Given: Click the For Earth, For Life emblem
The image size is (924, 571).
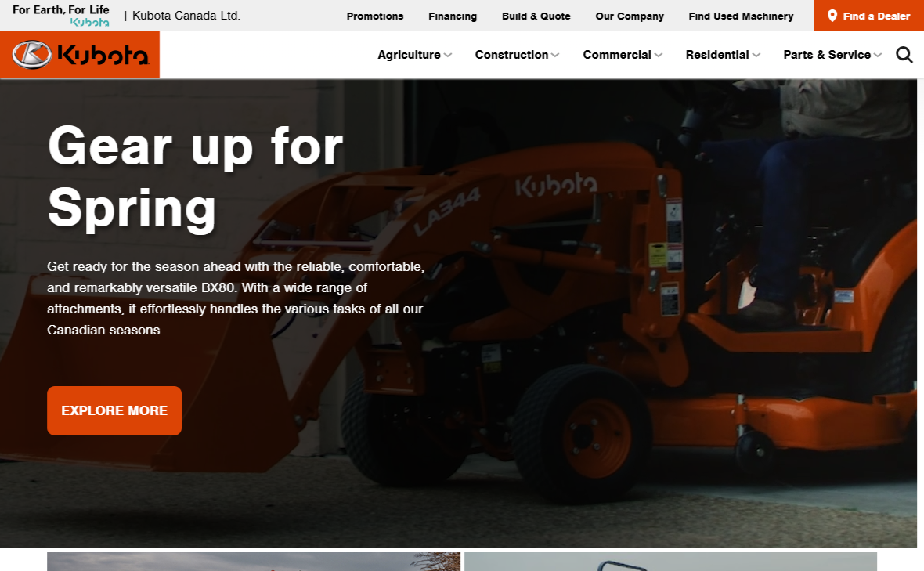Looking at the screenshot, I should (61, 16).
